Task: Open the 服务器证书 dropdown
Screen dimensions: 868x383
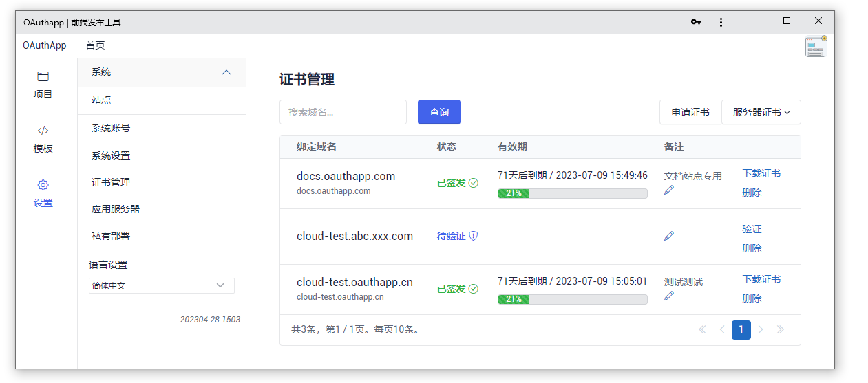Action: (x=761, y=112)
